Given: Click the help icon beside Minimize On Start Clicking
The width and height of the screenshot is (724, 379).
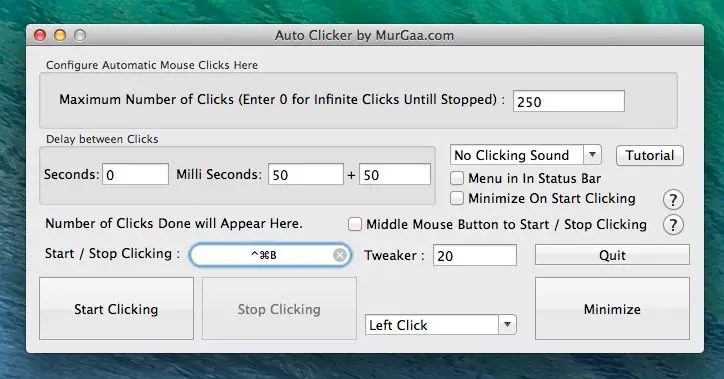Looking at the screenshot, I should point(673,200).
